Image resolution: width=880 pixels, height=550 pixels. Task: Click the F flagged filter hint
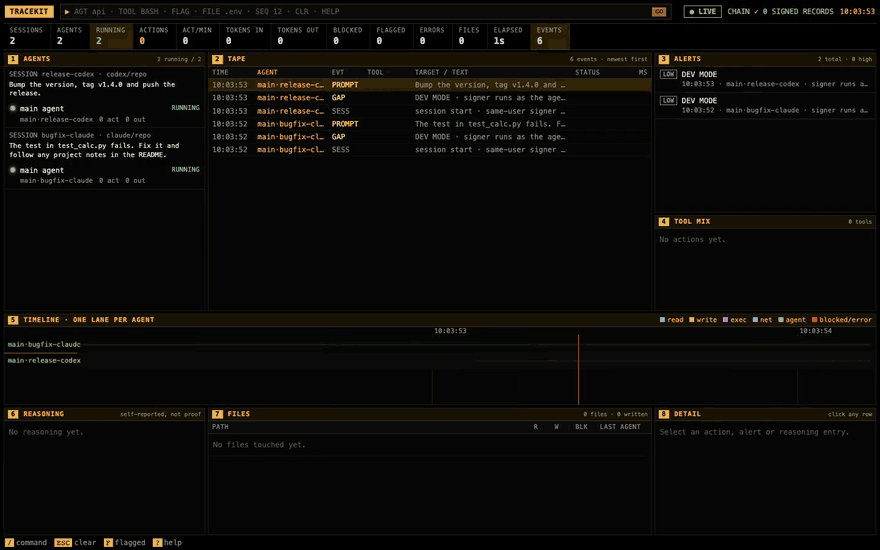pyautogui.click(x=108, y=543)
